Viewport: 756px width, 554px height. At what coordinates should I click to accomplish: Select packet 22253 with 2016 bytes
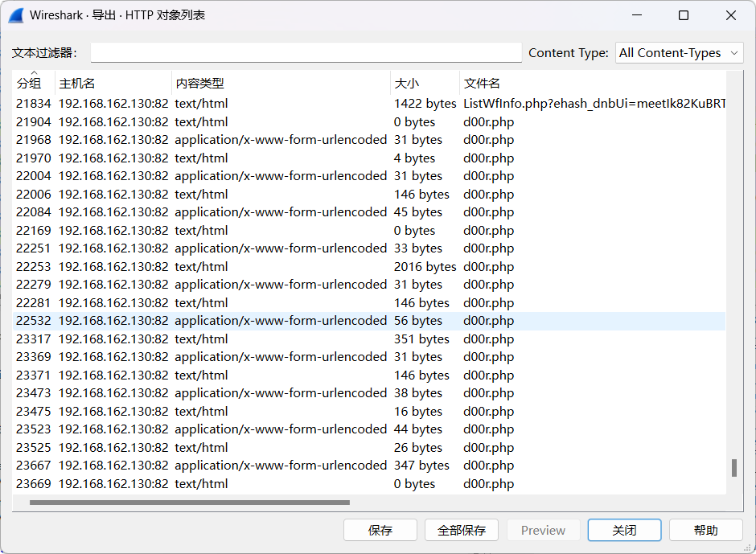(x=369, y=267)
